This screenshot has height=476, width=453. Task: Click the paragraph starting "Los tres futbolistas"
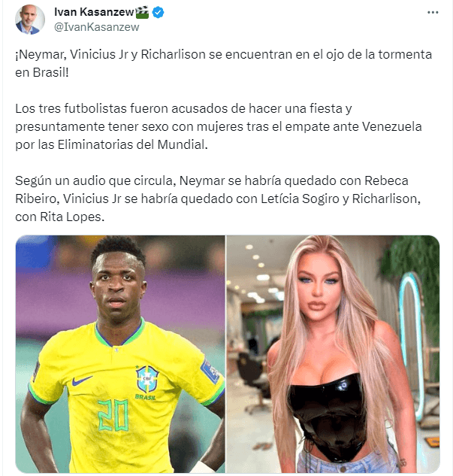[x=219, y=126]
